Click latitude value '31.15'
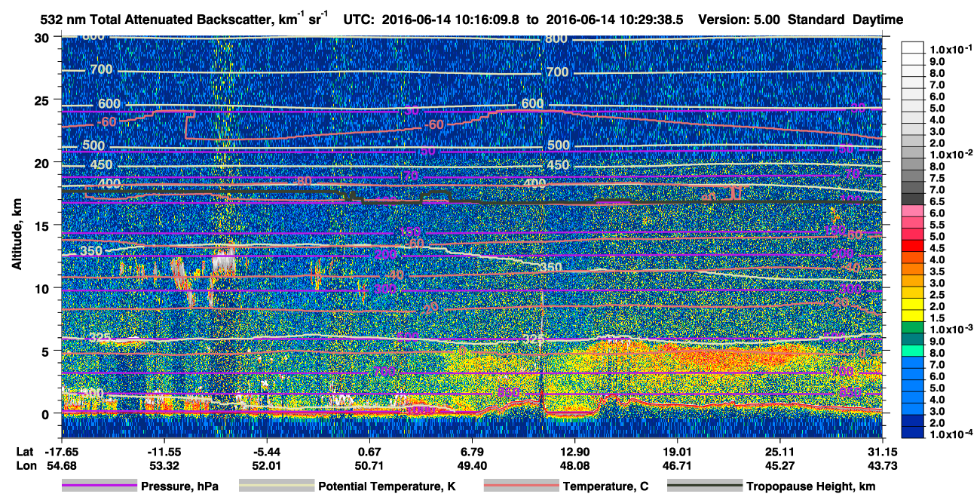This screenshot has height=503, width=980. [x=883, y=451]
